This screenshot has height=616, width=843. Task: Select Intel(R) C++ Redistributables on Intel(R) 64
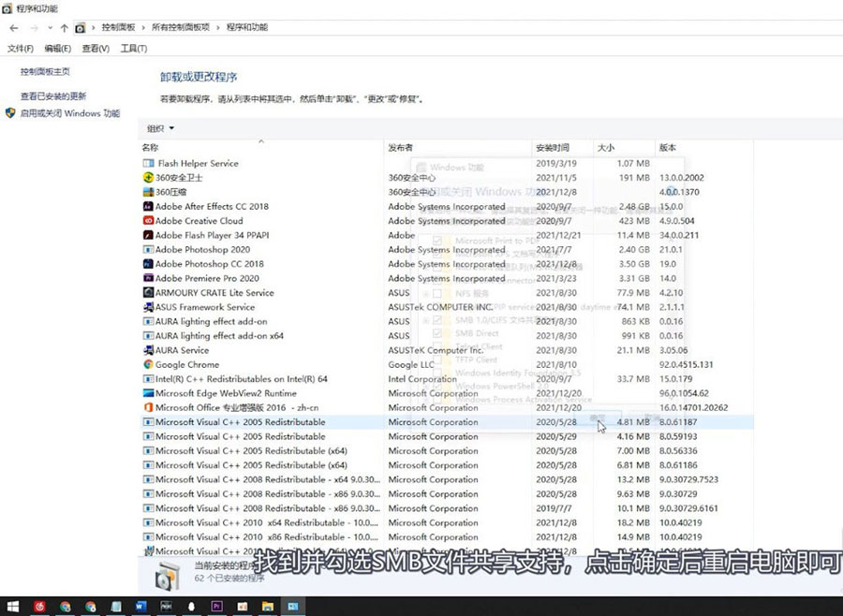[446, 379]
